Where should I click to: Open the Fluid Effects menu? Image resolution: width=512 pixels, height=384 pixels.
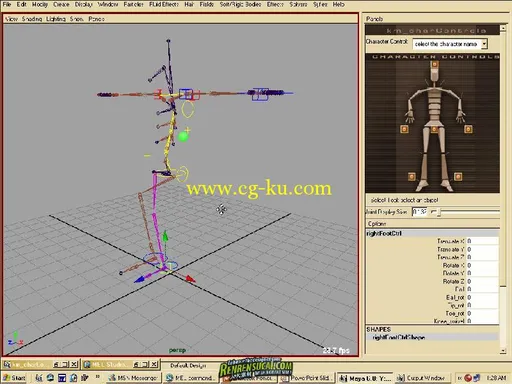click(164, 4)
